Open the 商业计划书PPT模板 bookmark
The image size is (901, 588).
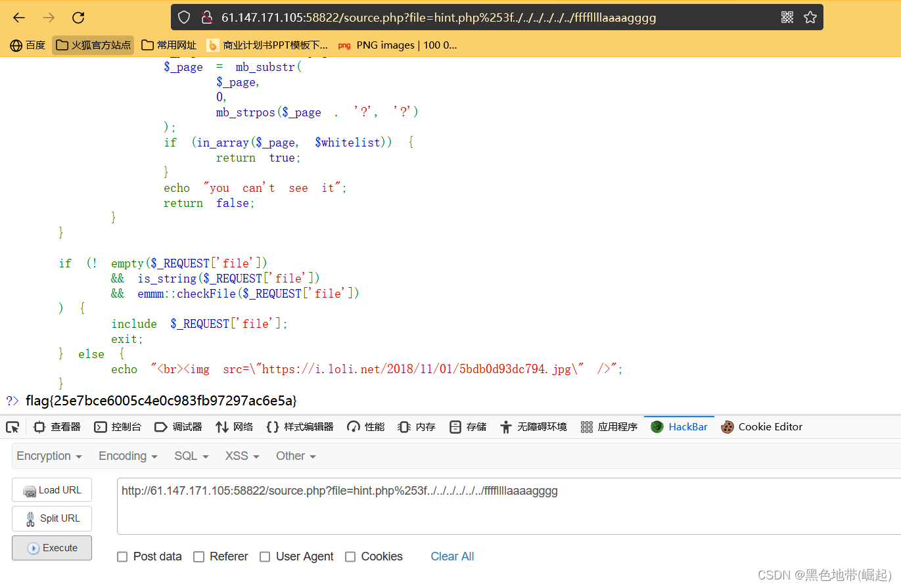click(267, 45)
